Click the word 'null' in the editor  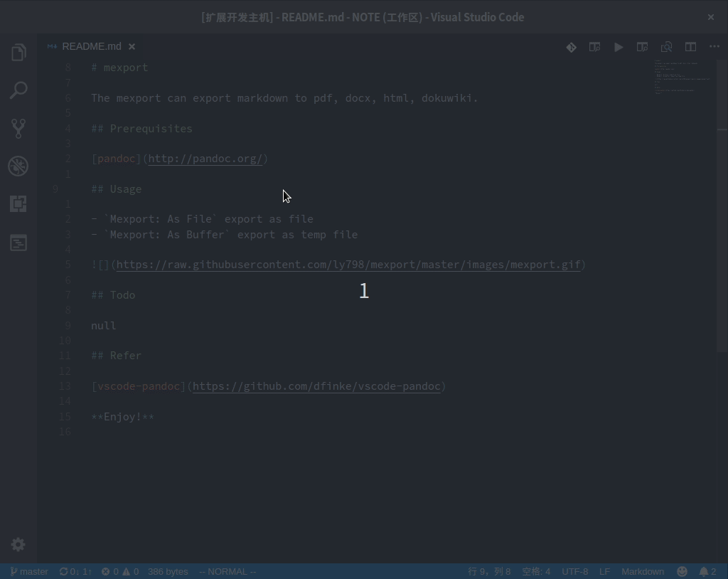pos(104,325)
